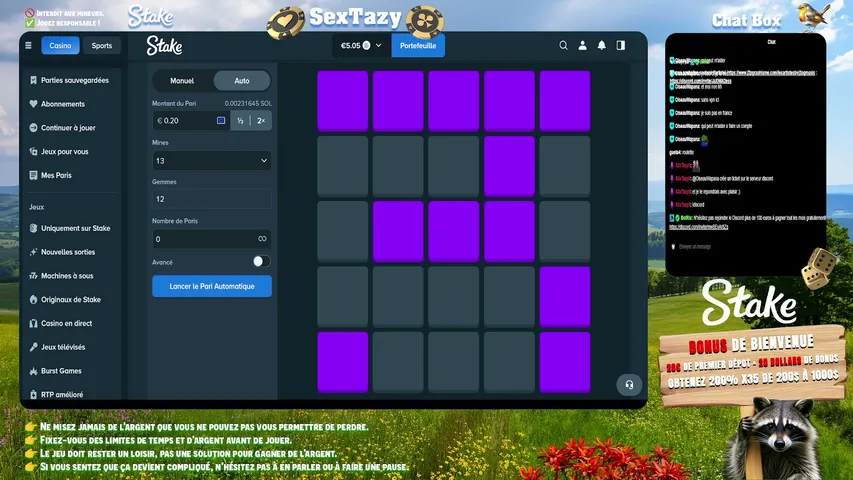853x480 pixels.
Task: Click the Jeux pour vous icon
Action: (x=33, y=151)
